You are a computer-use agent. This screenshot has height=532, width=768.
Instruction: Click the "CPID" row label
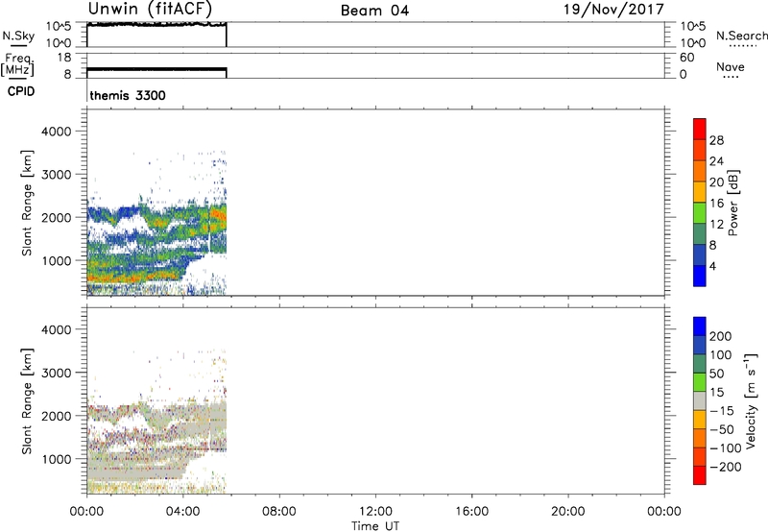[21, 91]
